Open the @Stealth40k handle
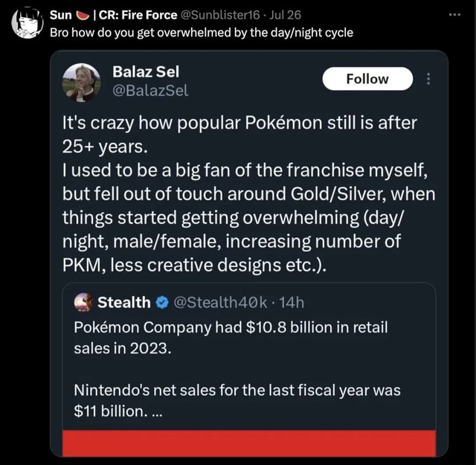 (216, 302)
